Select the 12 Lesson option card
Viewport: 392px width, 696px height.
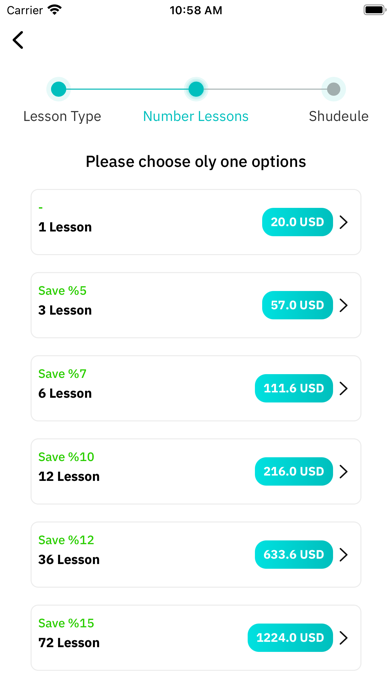pos(196,471)
